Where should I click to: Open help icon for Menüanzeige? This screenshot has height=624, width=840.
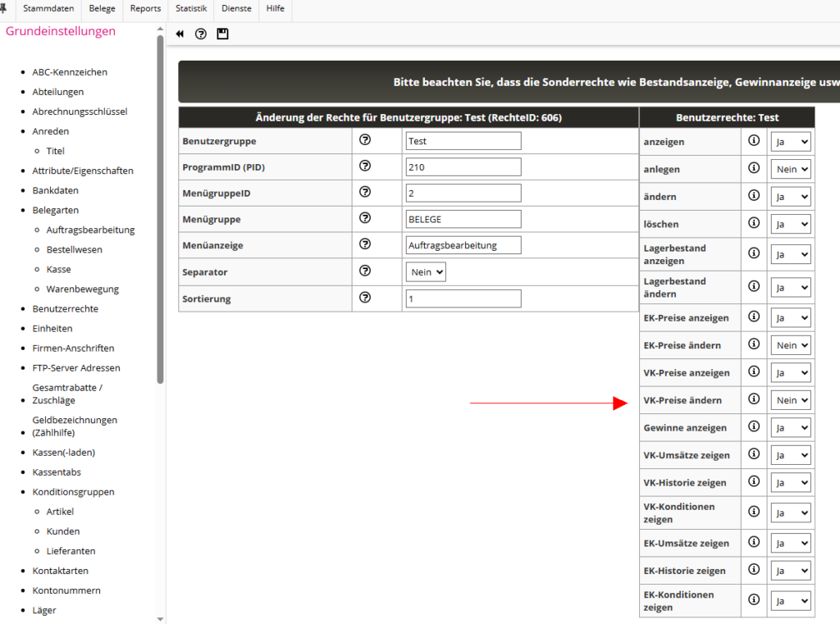coord(365,244)
